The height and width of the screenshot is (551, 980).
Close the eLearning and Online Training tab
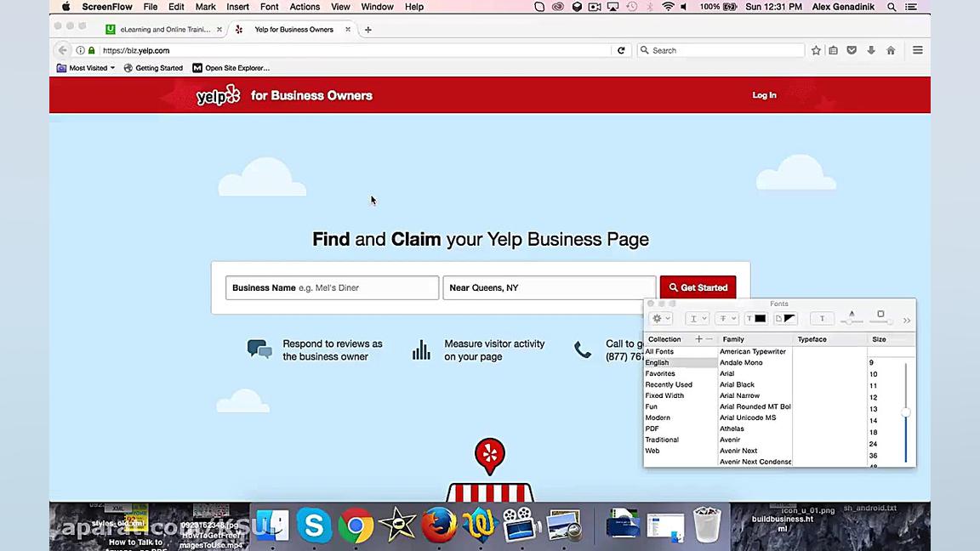coord(219,30)
